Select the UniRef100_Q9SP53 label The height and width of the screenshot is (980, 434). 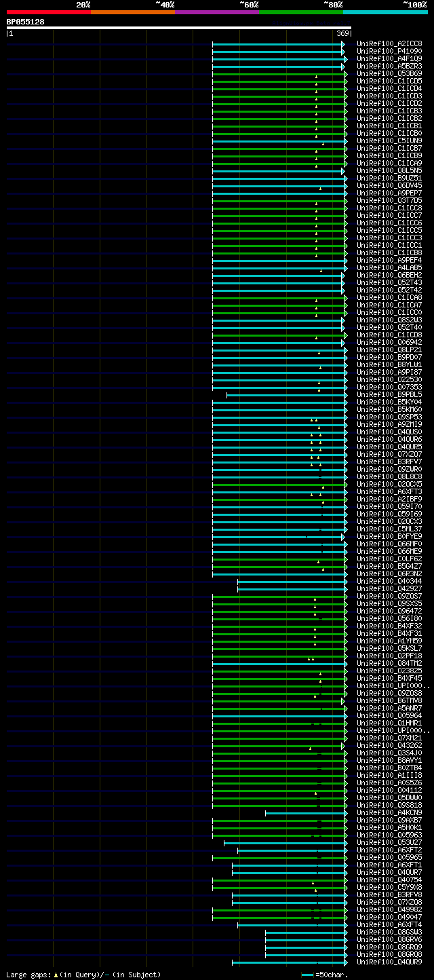pyautogui.click(x=389, y=417)
